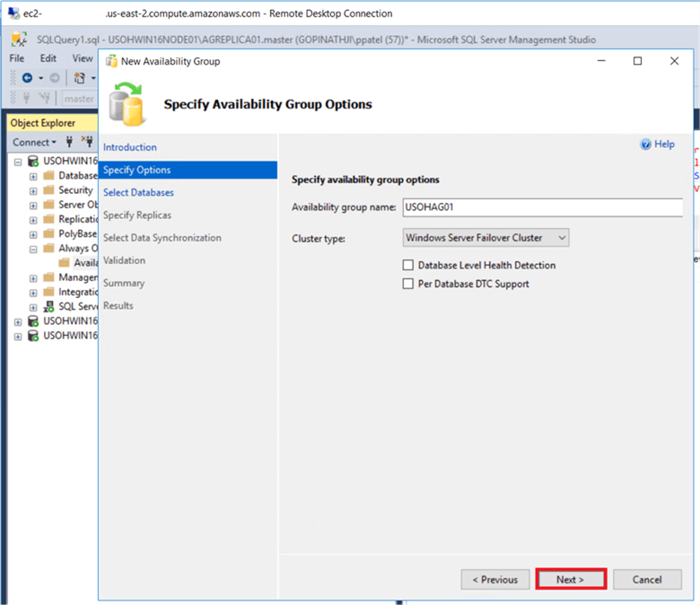Click the SSMS application icon in title bar

pos(19,39)
